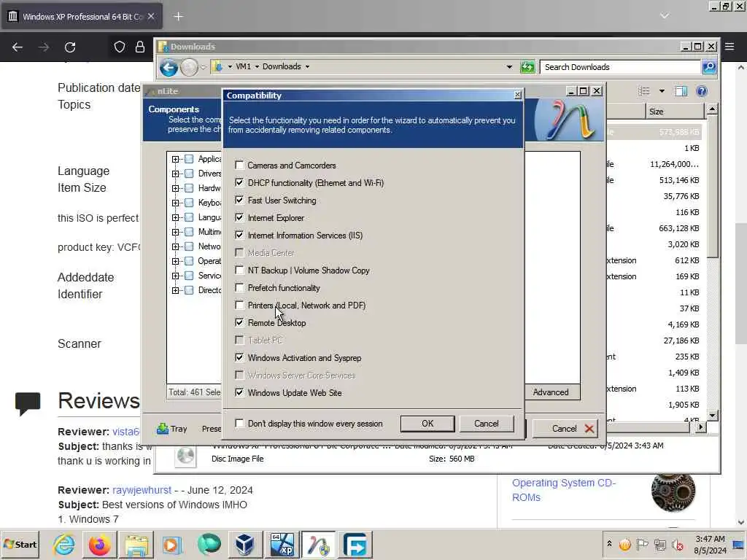Open reviewer raywjewhurst profile link

pyautogui.click(x=142, y=490)
